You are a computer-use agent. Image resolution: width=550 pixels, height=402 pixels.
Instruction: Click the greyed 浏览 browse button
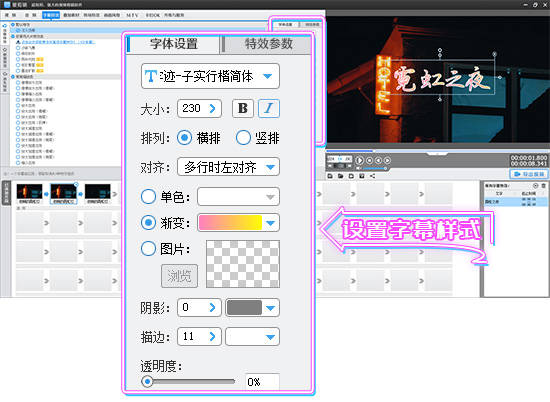180,276
